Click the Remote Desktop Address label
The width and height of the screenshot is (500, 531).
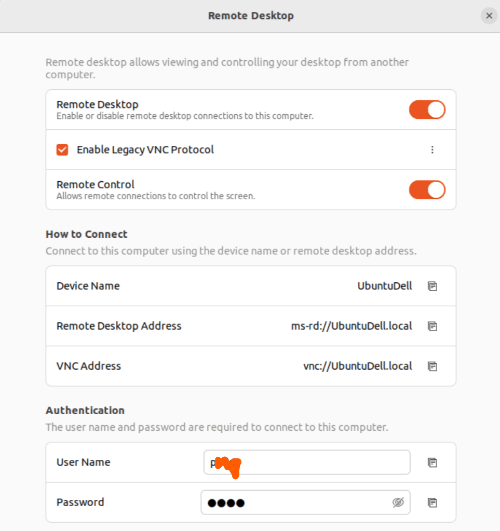[x=119, y=326]
